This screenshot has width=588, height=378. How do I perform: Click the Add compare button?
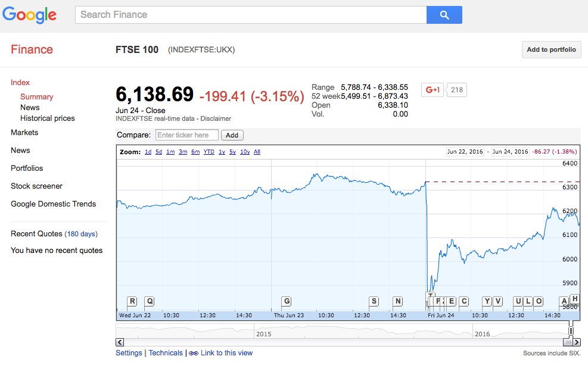click(232, 135)
